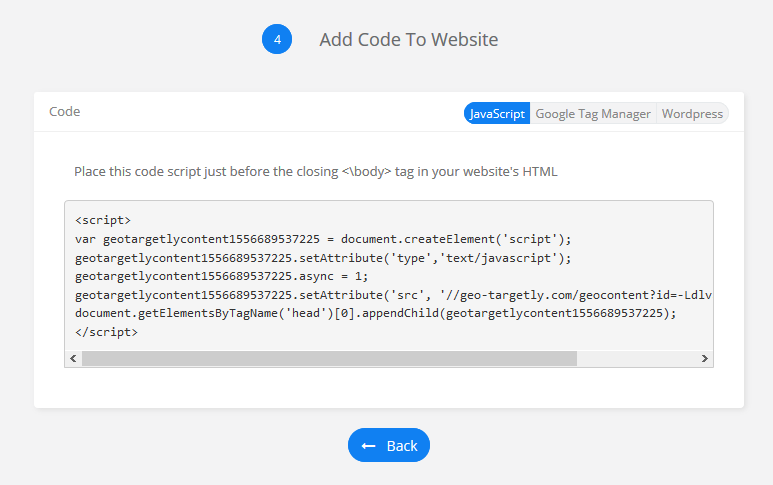The width and height of the screenshot is (773, 485).
Task: Click the opening <script> line
Action: [103, 220]
